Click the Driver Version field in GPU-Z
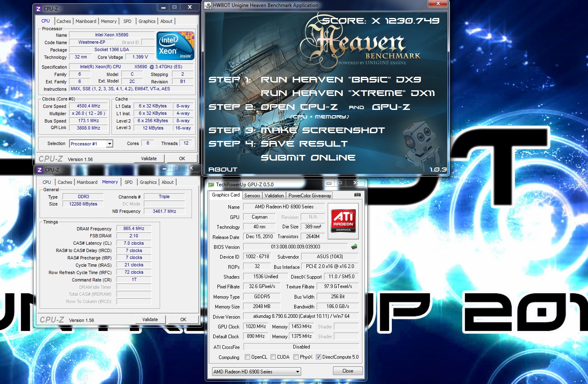Viewport: 588px width, 384px height. pos(301,316)
